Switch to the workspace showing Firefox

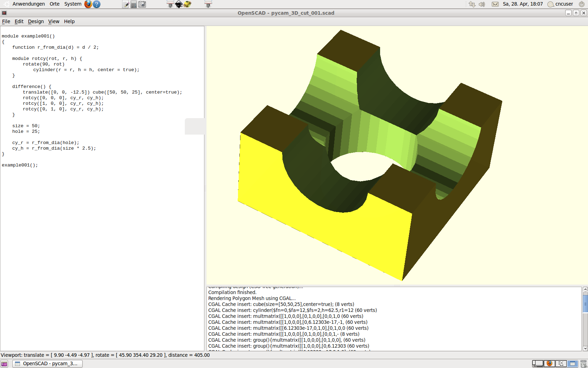pos(549,363)
